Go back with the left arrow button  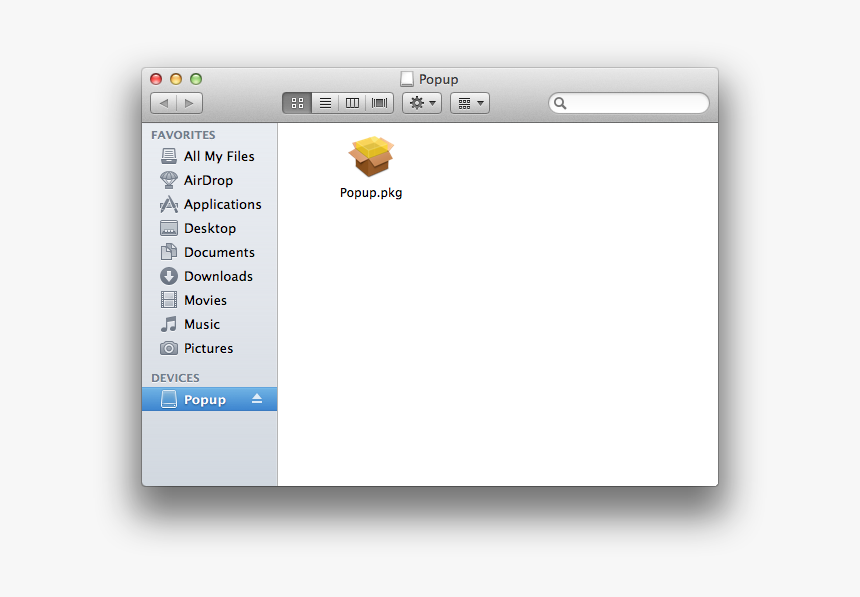click(163, 103)
